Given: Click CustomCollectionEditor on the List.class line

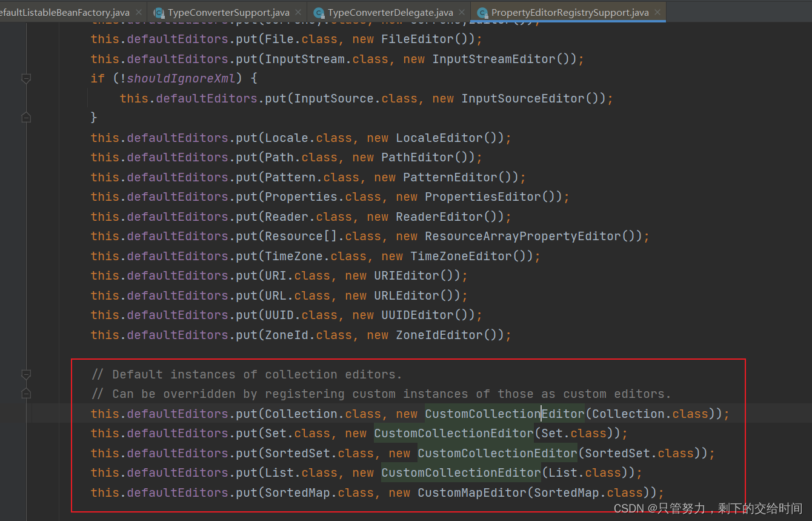Looking at the screenshot, I should [x=461, y=472].
